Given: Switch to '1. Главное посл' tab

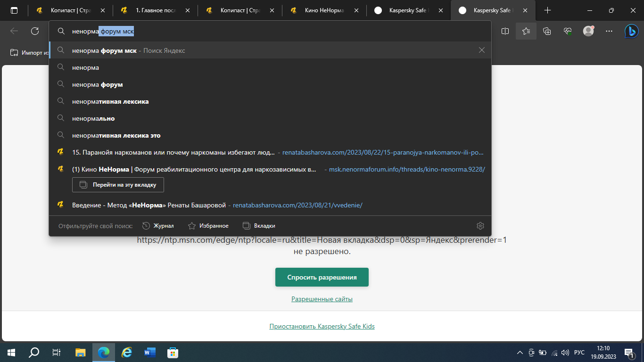Looking at the screenshot, I should coord(155,10).
